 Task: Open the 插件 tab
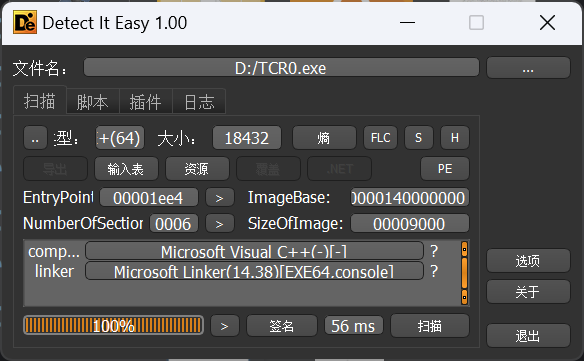[146, 102]
